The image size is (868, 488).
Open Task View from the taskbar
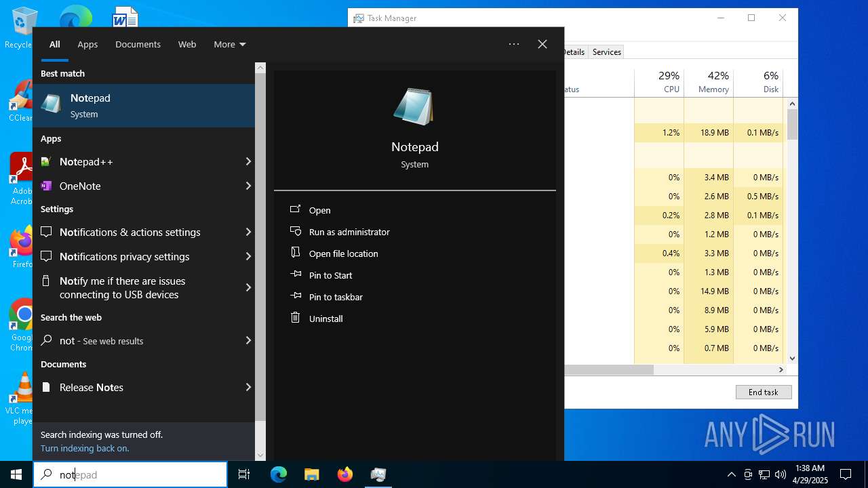click(244, 474)
